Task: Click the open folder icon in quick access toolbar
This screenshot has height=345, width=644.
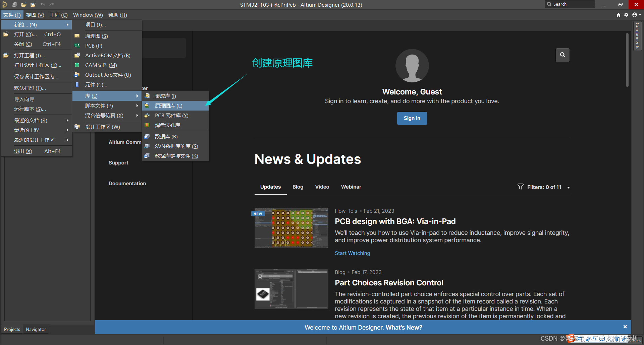Action: tap(23, 5)
